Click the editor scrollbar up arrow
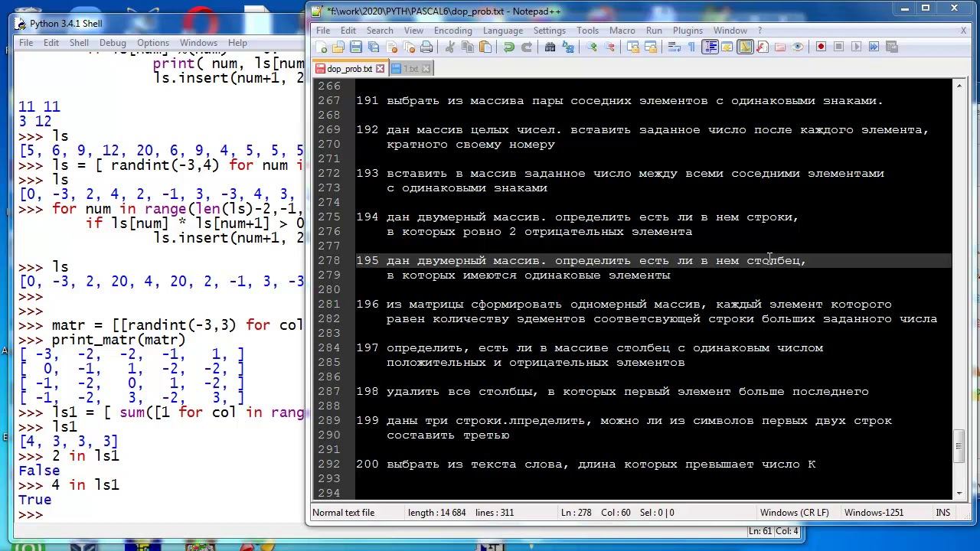Viewport: 980px width, 551px height. pos(959,86)
